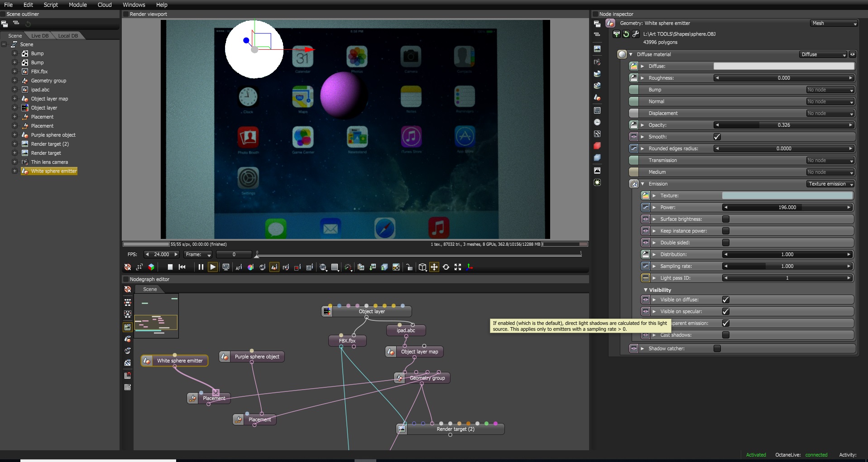Collapse the Emission section
The height and width of the screenshot is (462, 868).
[x=643, y=184]
